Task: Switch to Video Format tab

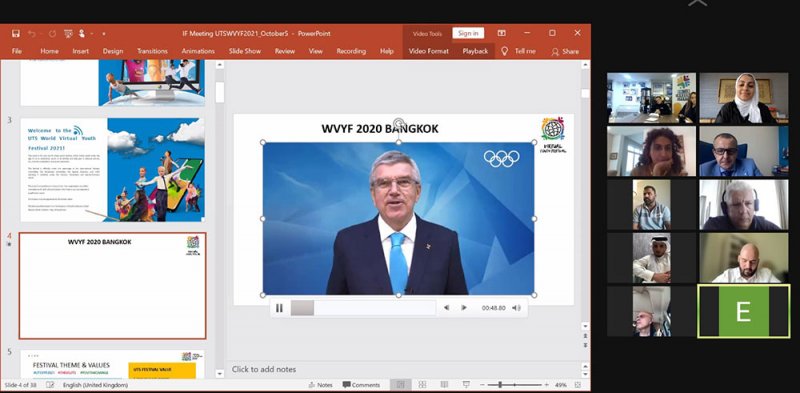Action: [429, 51]
